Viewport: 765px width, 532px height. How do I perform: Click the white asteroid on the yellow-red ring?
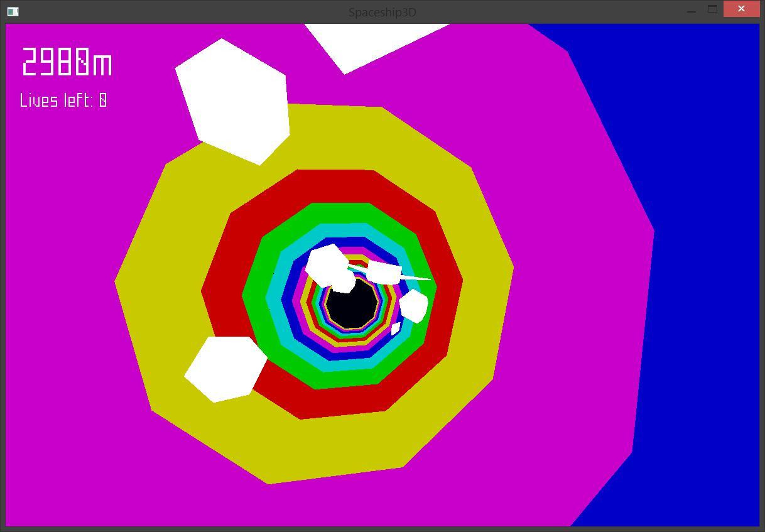225,369
